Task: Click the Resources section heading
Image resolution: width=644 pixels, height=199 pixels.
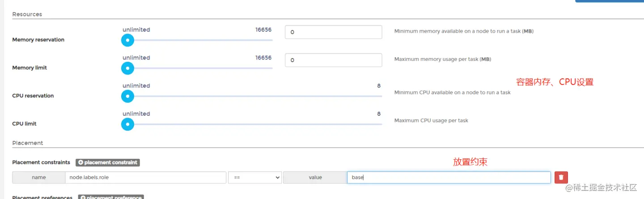Action: [x=27, y=14]
